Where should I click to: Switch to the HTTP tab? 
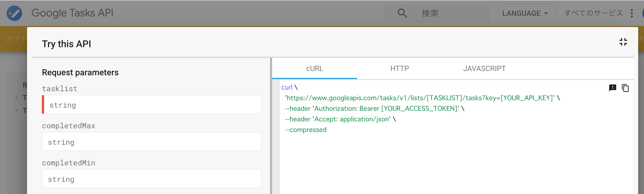tap(399, 69)
